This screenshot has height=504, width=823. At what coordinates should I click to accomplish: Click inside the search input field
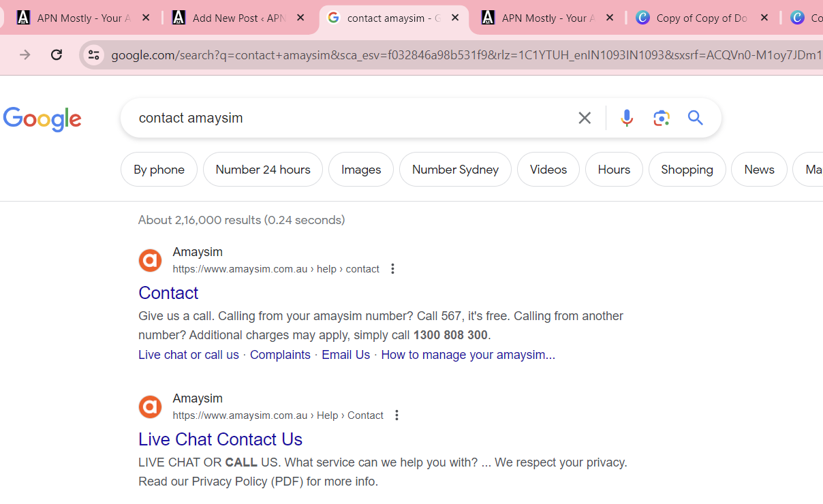click(341, 117)
